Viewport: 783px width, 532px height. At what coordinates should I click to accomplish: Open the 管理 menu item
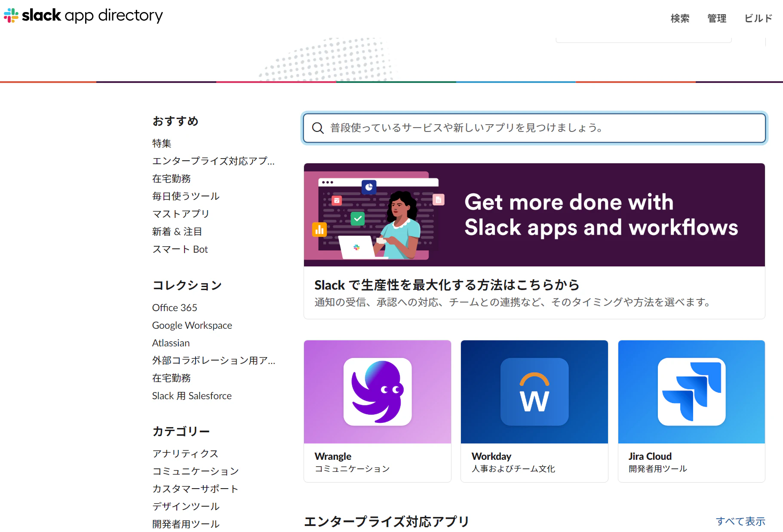coord(717,18)
